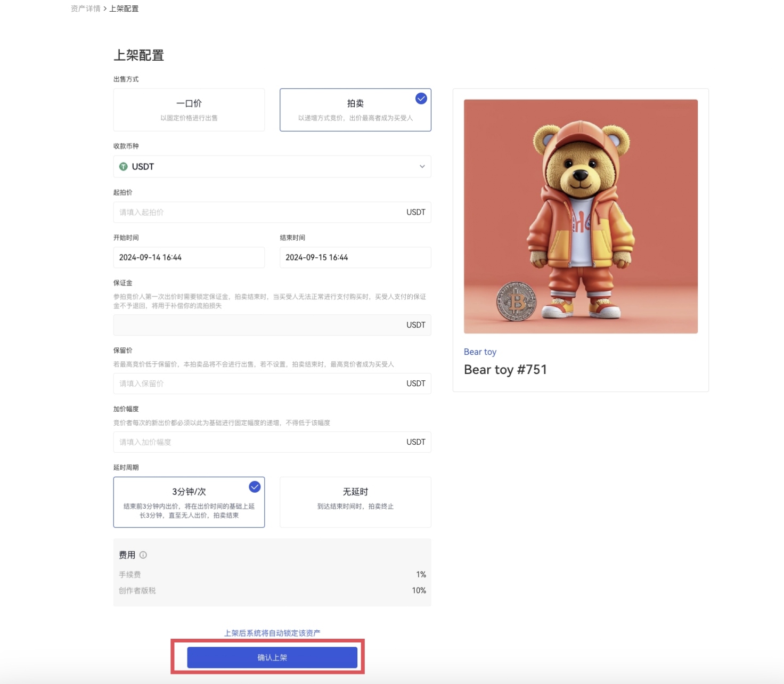This screenshot has width=784, height=684.
Task: Open the 开始时间 start time picker
Action: click(189, 257)
